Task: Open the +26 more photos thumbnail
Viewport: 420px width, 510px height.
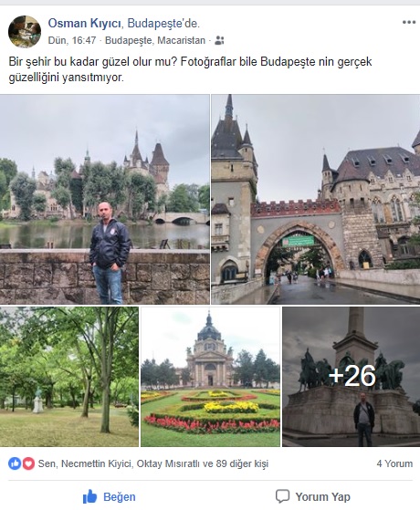Action: pos(351,377)
